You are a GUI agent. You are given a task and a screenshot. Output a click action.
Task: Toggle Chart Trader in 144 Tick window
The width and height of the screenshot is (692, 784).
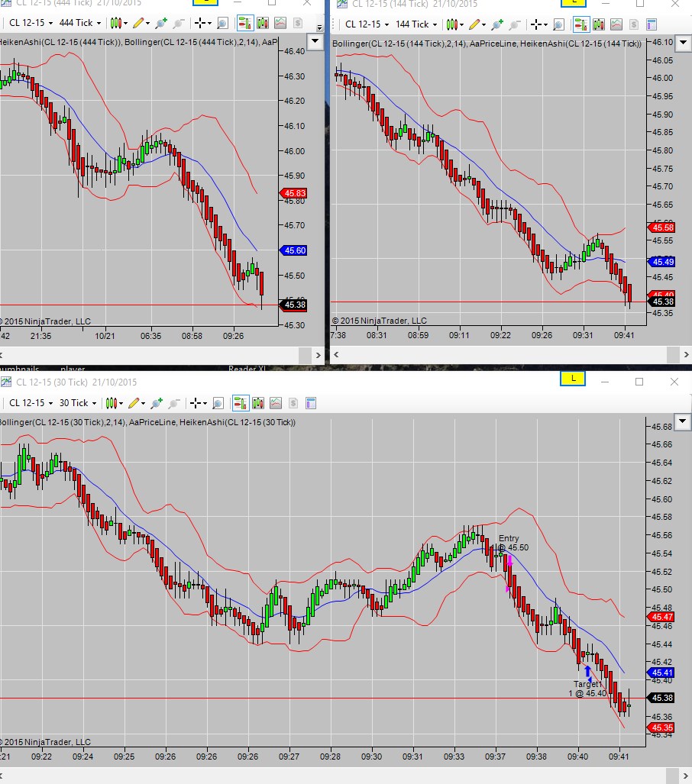coord(581,24)
